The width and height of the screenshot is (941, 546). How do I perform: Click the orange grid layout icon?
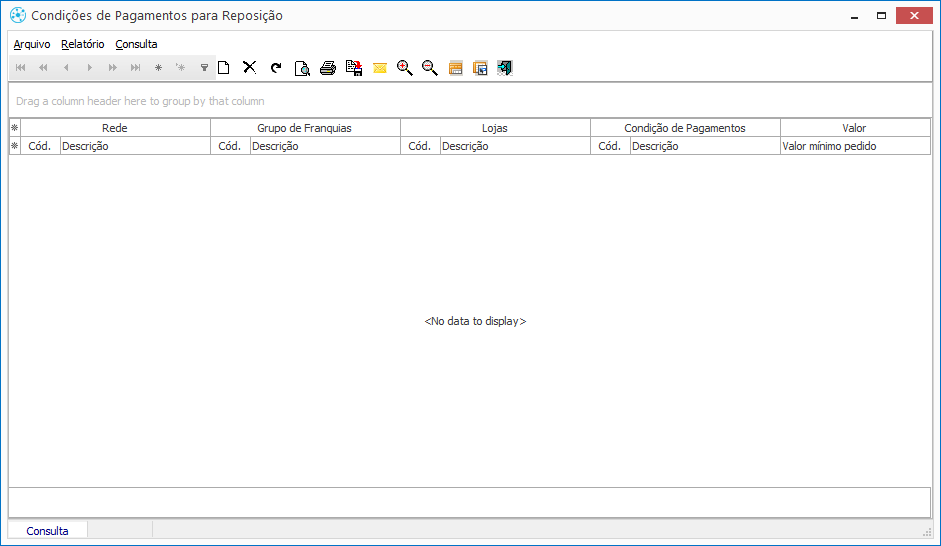click(x=455, y=68)
